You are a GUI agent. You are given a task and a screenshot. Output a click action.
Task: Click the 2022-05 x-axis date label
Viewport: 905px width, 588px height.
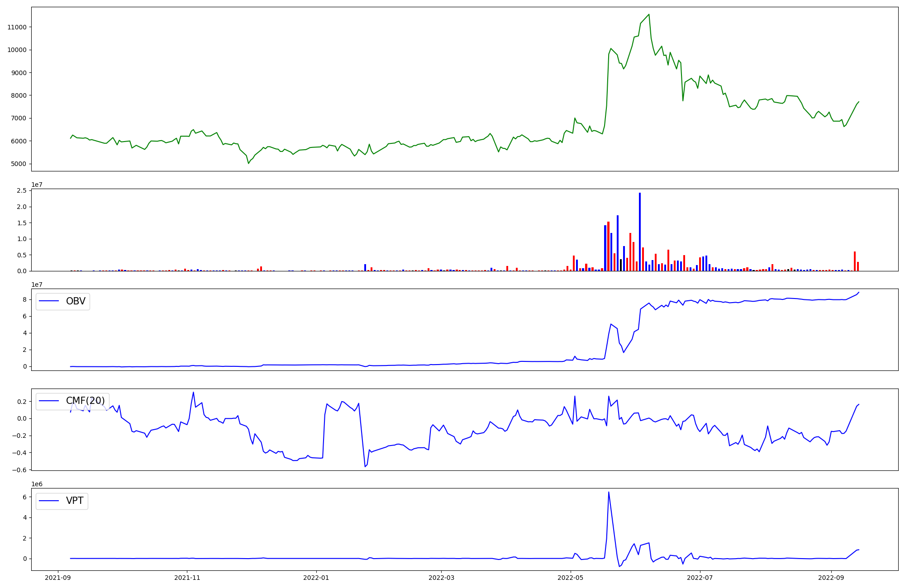571,578
